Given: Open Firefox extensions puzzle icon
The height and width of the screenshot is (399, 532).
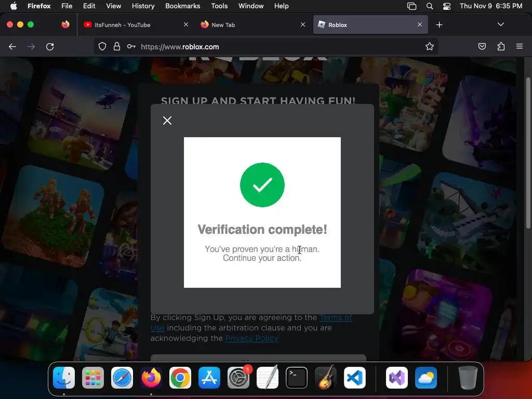Looking at the screenshot, I should coord(501,46).
